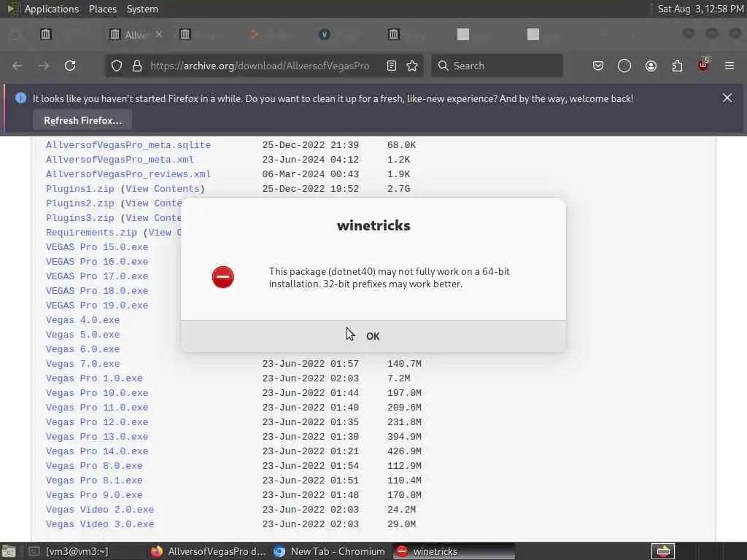This screenshot has height=560, width=747.
Task: Open the uBlock Origin extension with badge 5
Action: tap(703, 65)
